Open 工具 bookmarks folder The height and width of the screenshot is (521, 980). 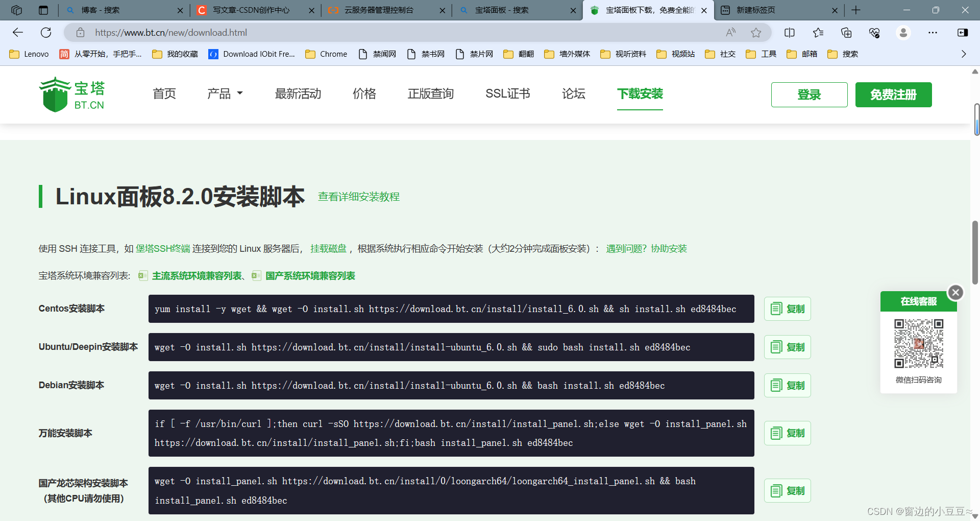point(761,54)
